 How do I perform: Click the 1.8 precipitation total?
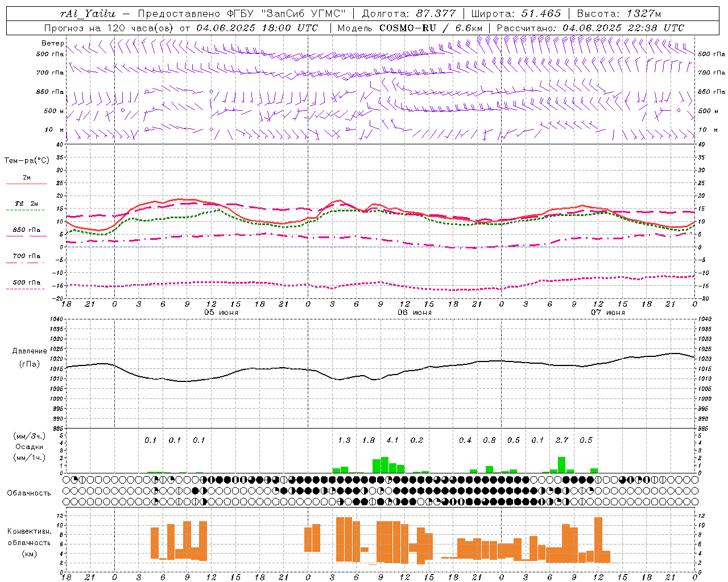tap(369, 440)
